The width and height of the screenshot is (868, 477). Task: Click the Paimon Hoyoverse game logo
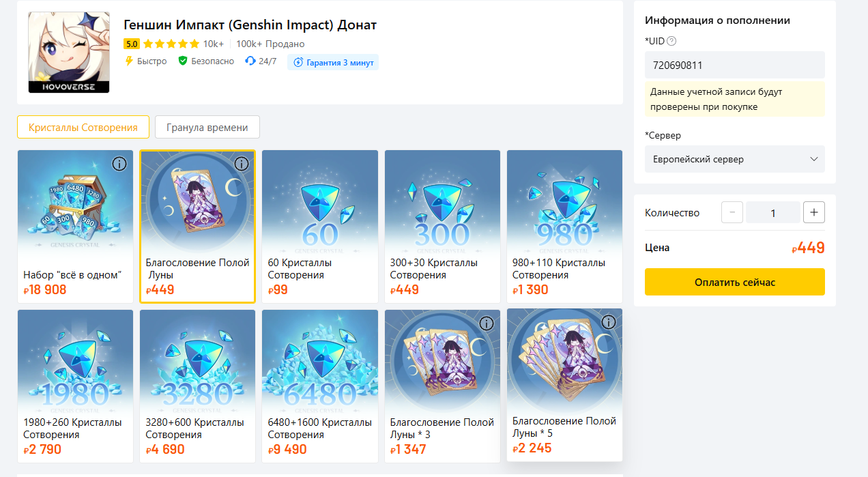69,53
